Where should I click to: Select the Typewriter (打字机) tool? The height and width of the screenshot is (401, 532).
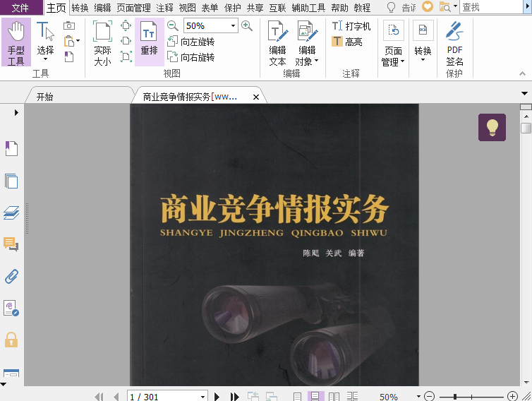pos(351,26)
